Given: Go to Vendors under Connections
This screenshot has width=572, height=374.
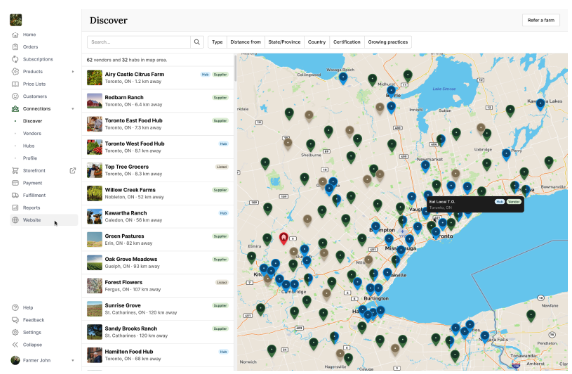Looking at the screenshot, I should point(32,133).
